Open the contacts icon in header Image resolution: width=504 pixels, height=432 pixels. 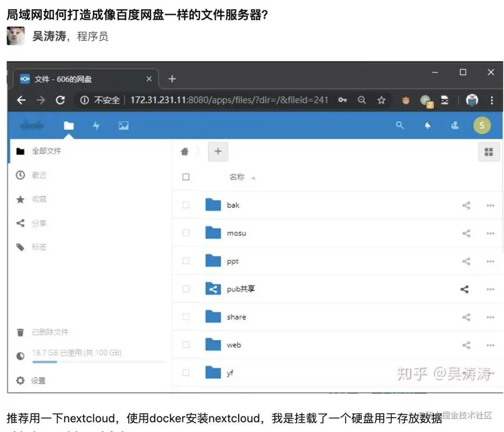point(455,125)
